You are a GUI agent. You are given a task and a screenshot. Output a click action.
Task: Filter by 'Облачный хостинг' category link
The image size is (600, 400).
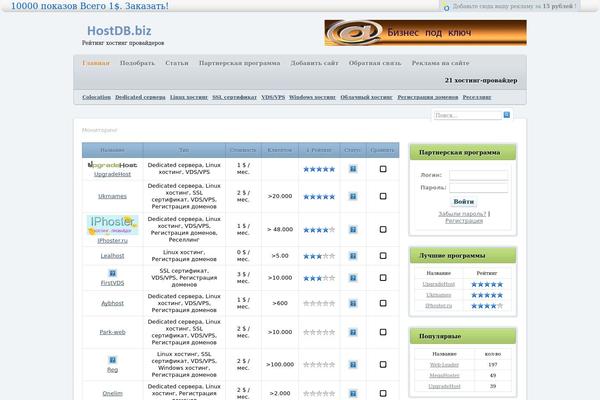coord(367,97)
